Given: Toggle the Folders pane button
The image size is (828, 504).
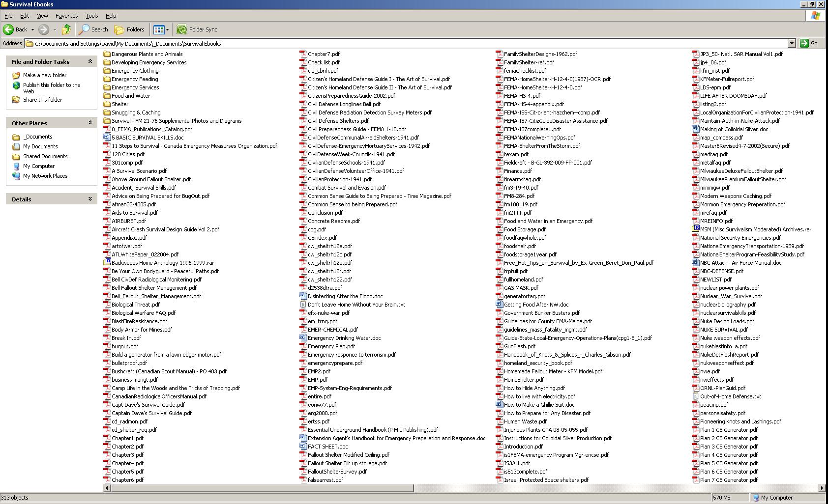Looking at the screenshot, I should coord(129,29).
